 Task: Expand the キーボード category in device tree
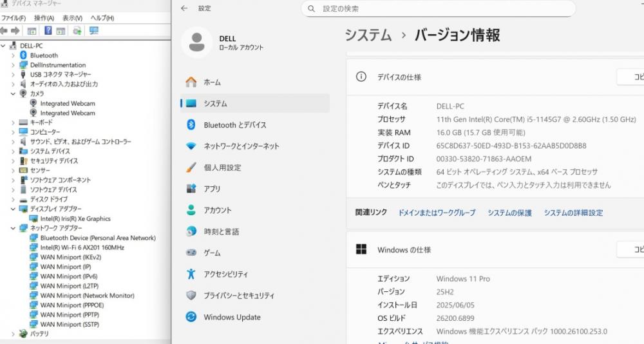pos(13,122)
